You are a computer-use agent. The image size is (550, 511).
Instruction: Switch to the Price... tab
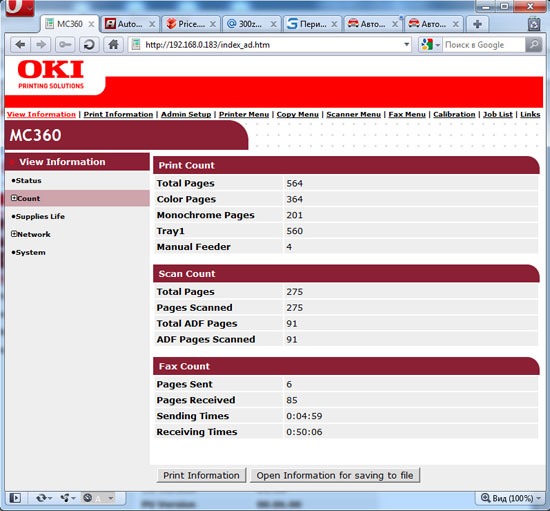click(191, 24)
